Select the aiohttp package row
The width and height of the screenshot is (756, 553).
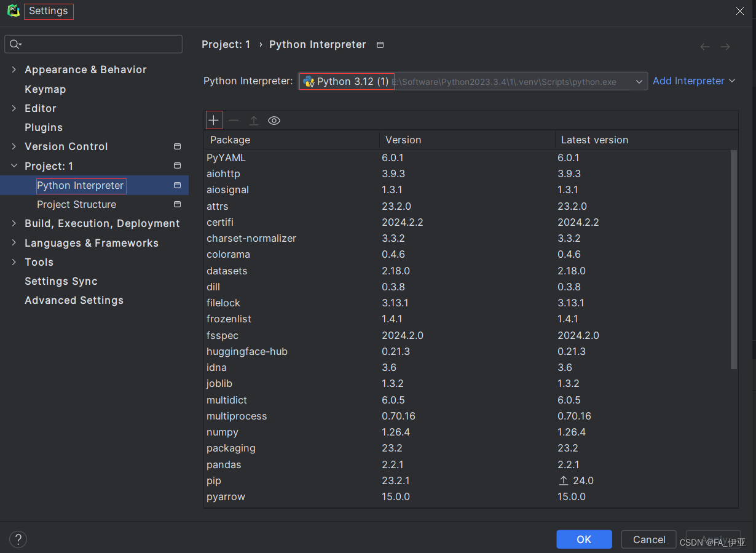(x=467, y=173)
